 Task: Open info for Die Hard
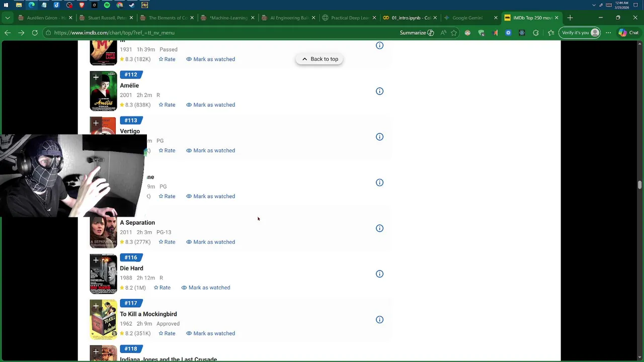click(379, 274)
